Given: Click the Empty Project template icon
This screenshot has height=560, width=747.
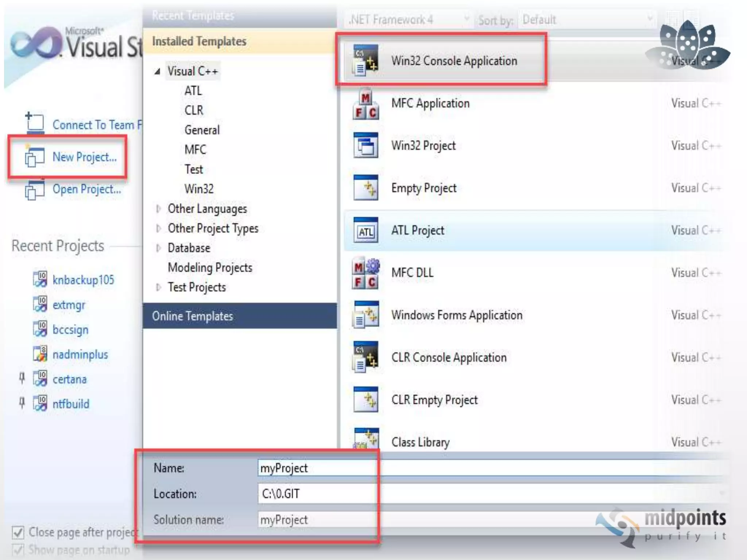Looking at the screenshot, I should [366, 188].
